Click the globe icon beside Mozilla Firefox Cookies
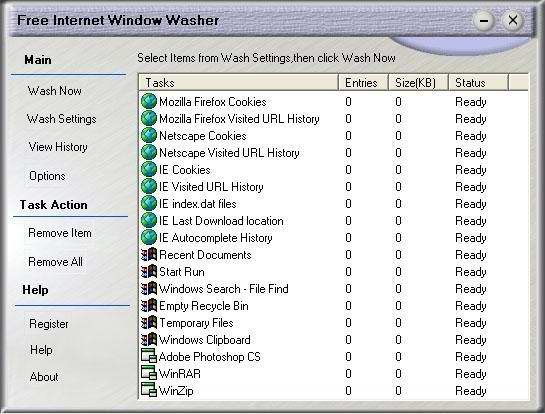Viewport: 545px width, 414px height. [x=149, y=101]
